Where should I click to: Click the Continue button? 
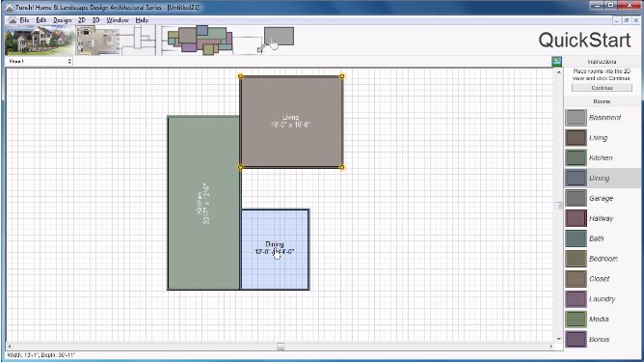click(602, 88)
